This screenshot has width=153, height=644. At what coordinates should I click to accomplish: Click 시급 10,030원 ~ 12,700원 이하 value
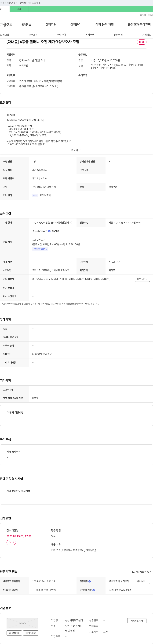tap(124, 222)
